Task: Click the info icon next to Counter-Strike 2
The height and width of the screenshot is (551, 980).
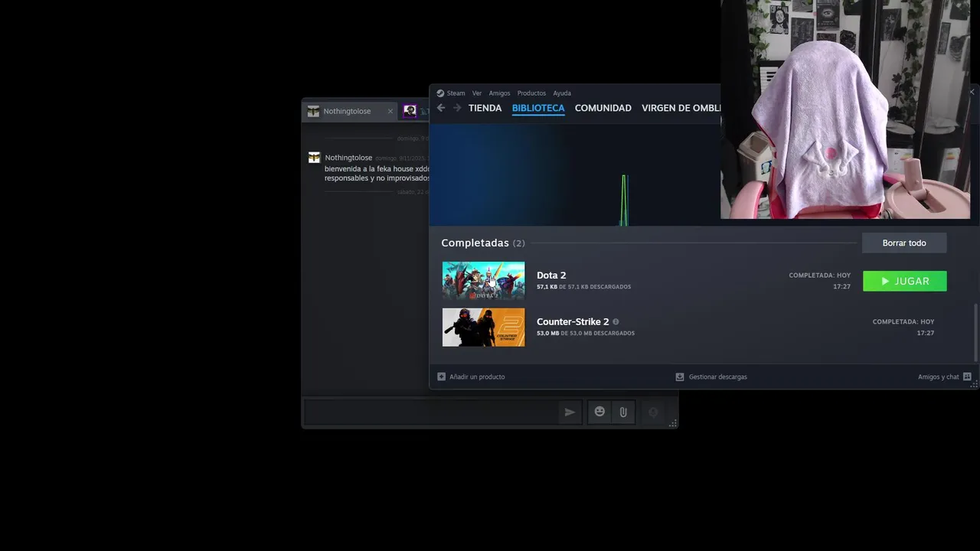Action: [616, 321]
